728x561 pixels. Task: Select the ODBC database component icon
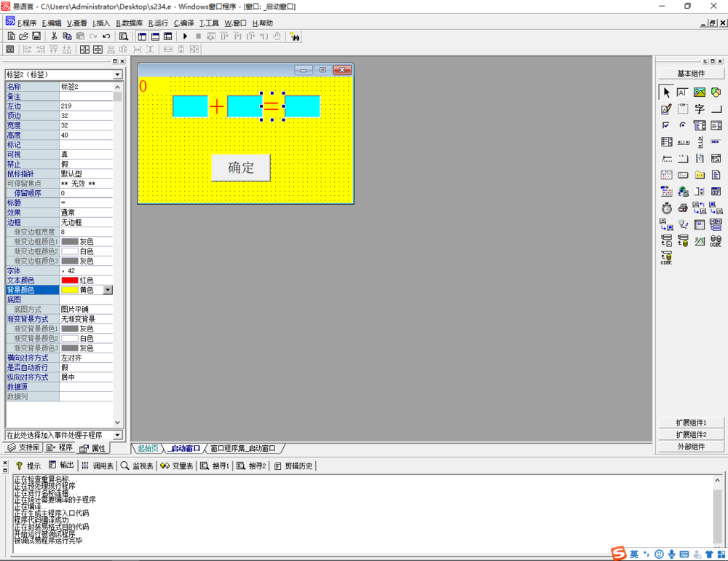716,240
